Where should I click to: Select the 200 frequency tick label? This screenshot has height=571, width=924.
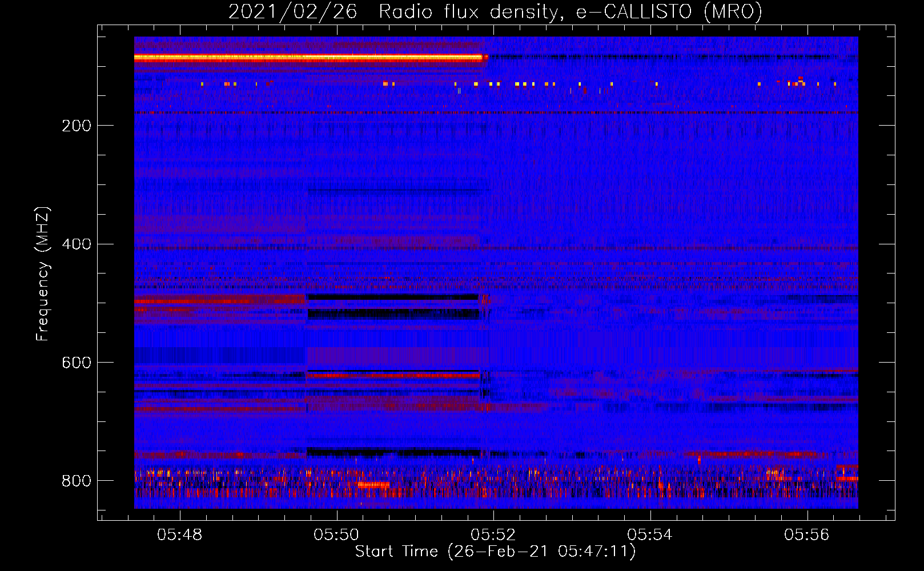77,126
